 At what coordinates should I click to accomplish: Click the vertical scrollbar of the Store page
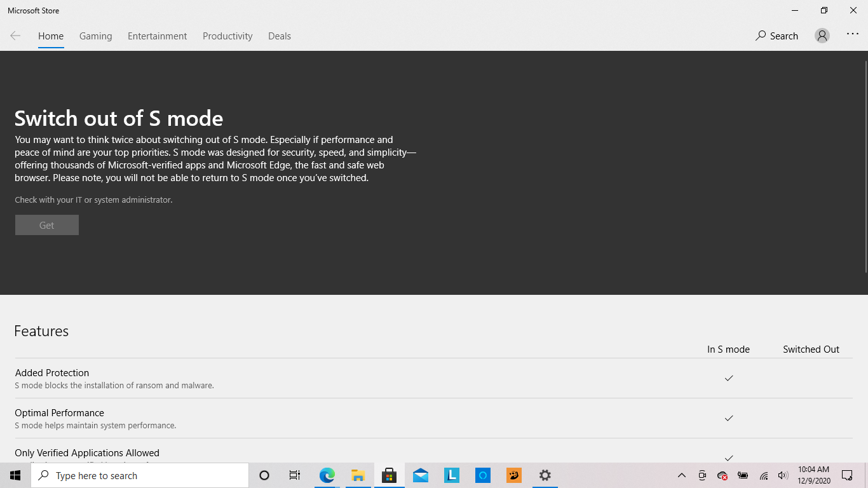coord(865,166)
